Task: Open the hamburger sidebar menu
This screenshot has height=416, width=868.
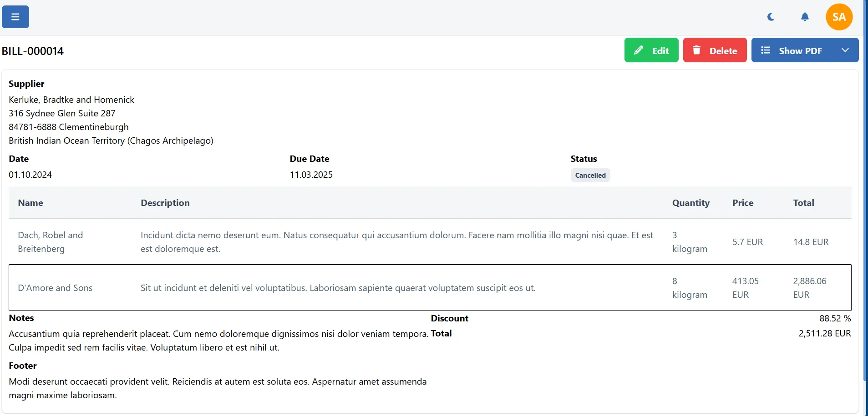Action: click(15, 17)
